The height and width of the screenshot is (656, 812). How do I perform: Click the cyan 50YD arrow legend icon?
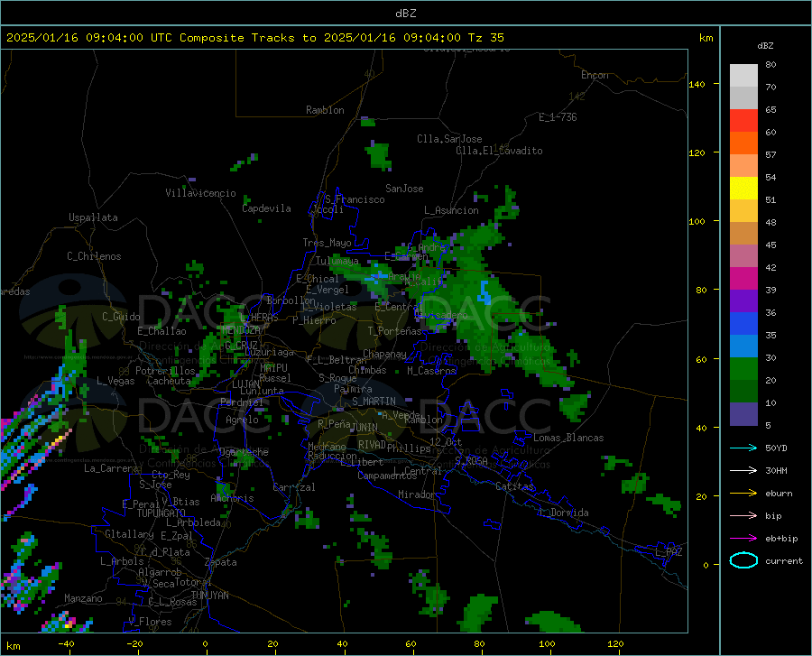coord(743,448)
